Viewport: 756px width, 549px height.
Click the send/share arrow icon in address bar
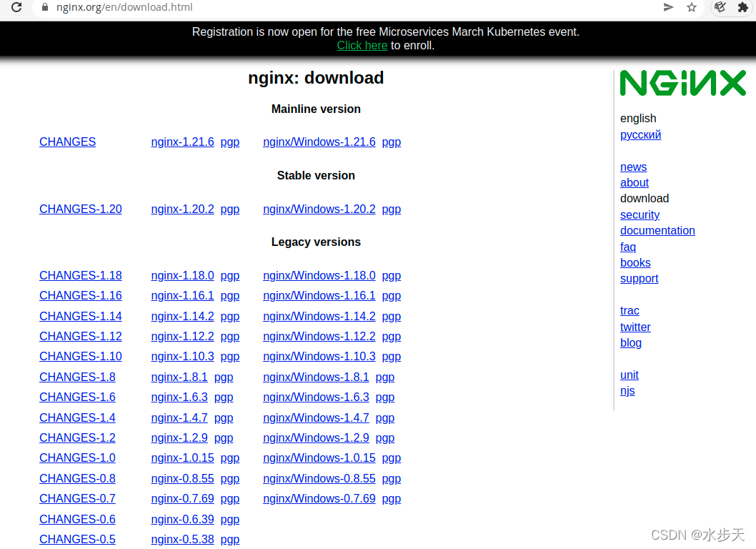[x=668, y=7]
